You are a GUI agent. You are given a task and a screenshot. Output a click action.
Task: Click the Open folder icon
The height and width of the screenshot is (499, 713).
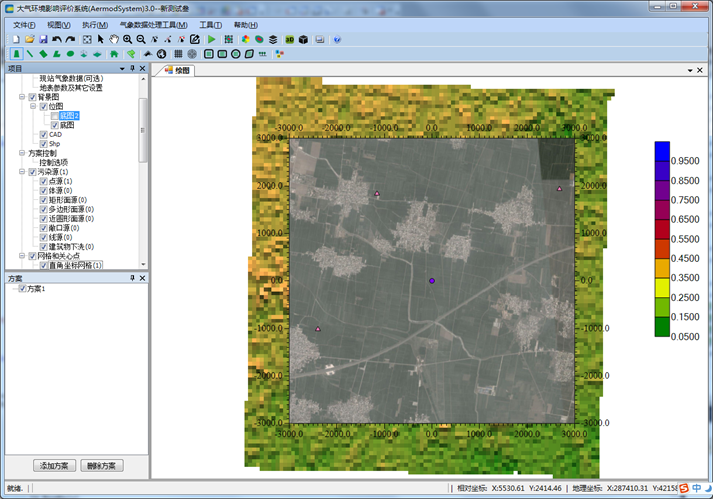31,40
